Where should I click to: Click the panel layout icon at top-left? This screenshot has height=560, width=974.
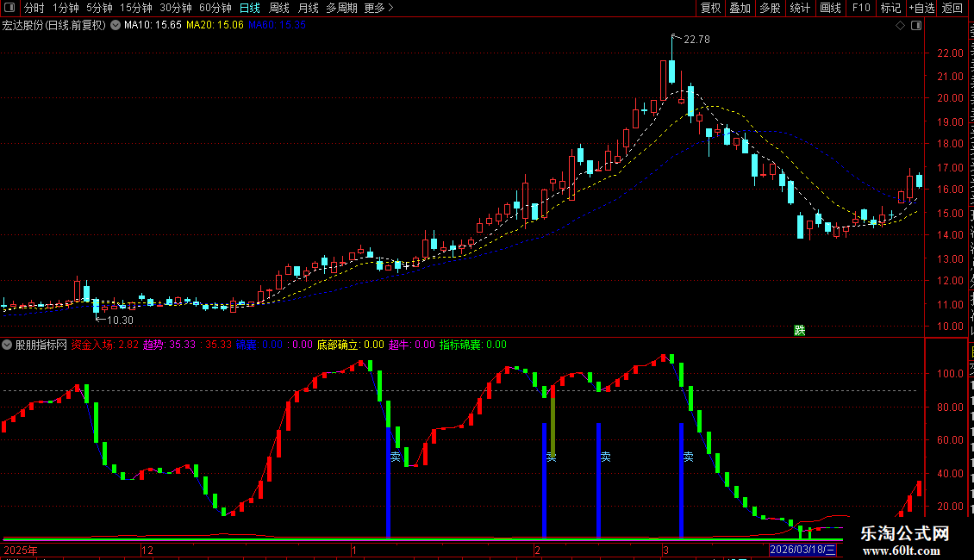pos(9,8)
